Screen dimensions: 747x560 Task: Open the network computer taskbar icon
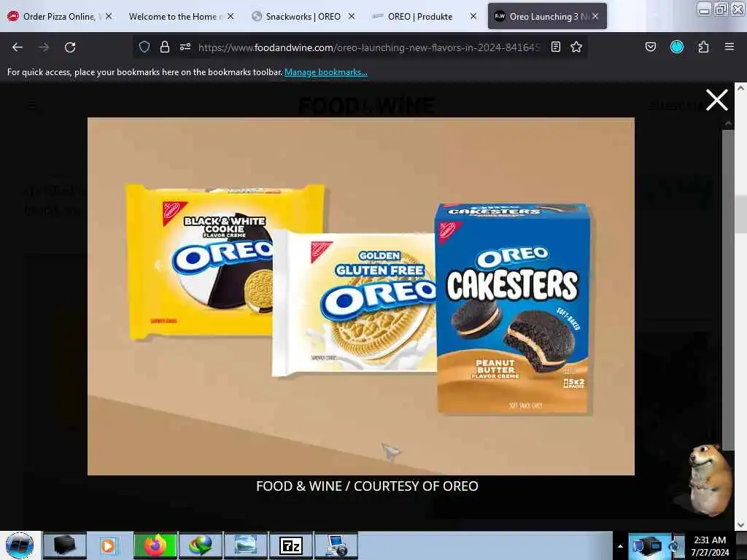pos(336,545)
